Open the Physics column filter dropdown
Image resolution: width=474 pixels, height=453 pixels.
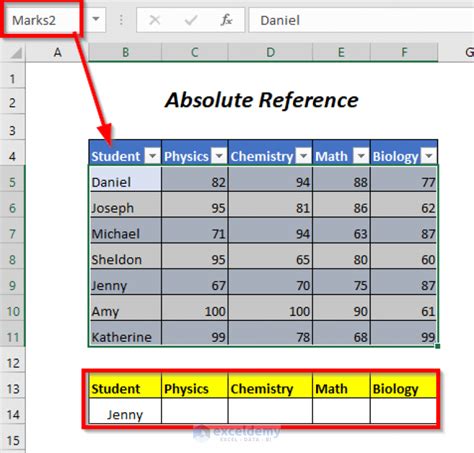click(219, 156)
